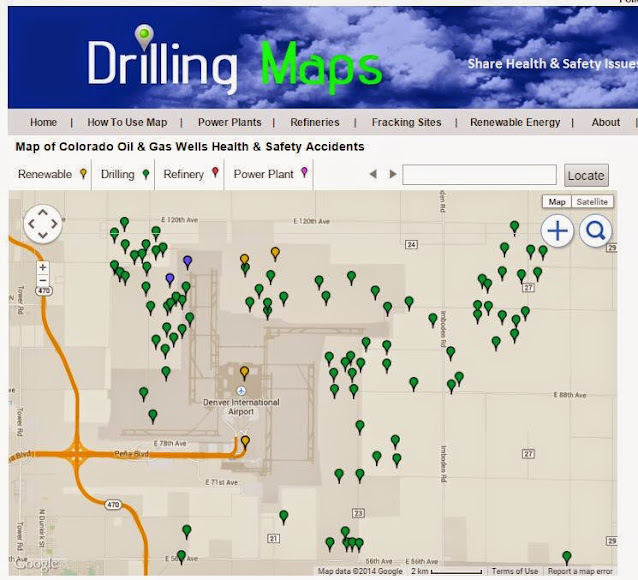Click the Denver International Airport label

[241, 407]
